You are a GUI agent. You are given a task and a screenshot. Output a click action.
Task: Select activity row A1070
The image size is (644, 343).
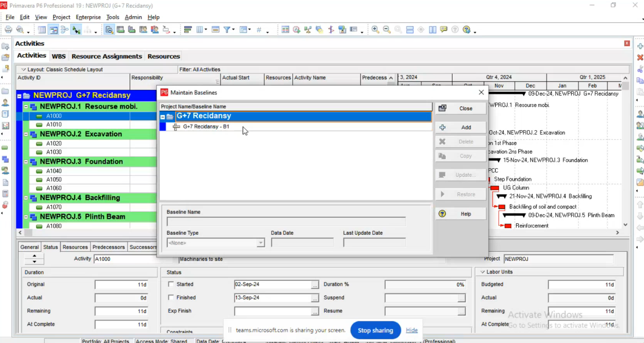click(x=86, y=207)
